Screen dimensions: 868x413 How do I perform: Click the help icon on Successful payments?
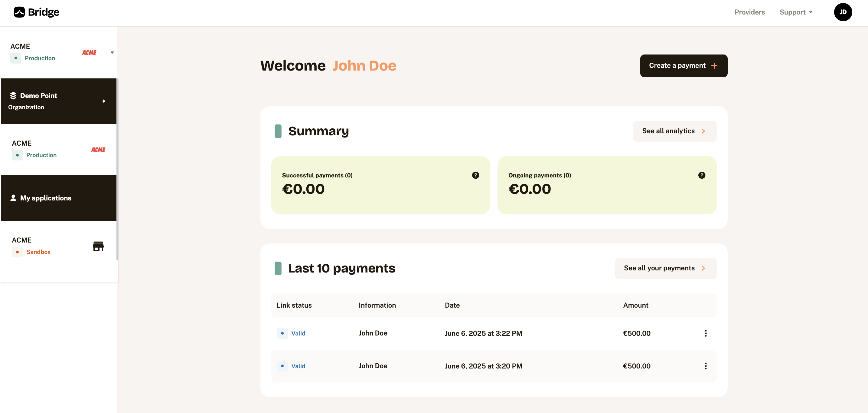point(475,175)
